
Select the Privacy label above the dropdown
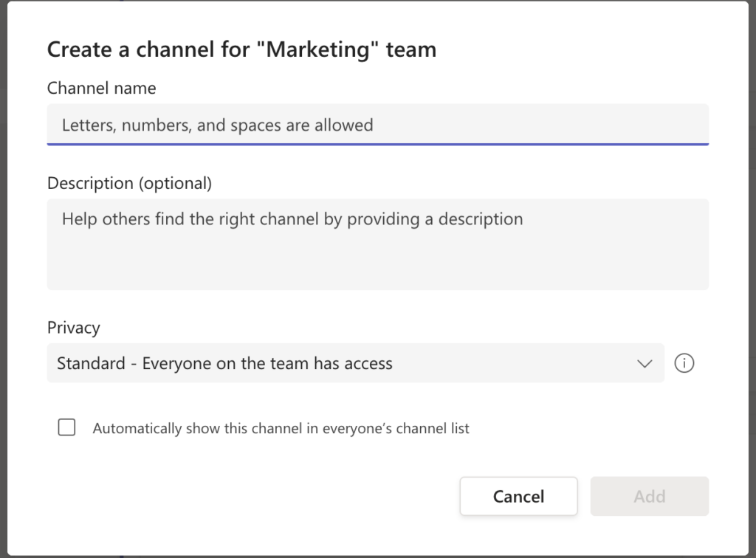click(x=74, y=328)
